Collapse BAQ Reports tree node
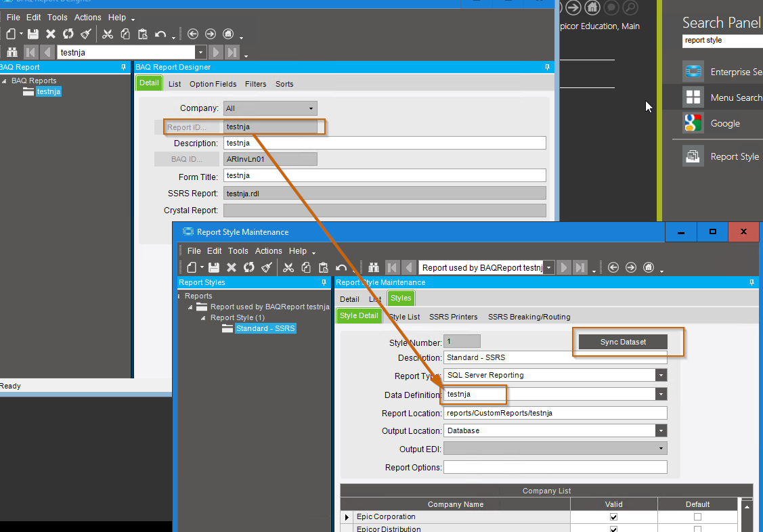Viewport: 763px width, 532px height. [4, 81]
